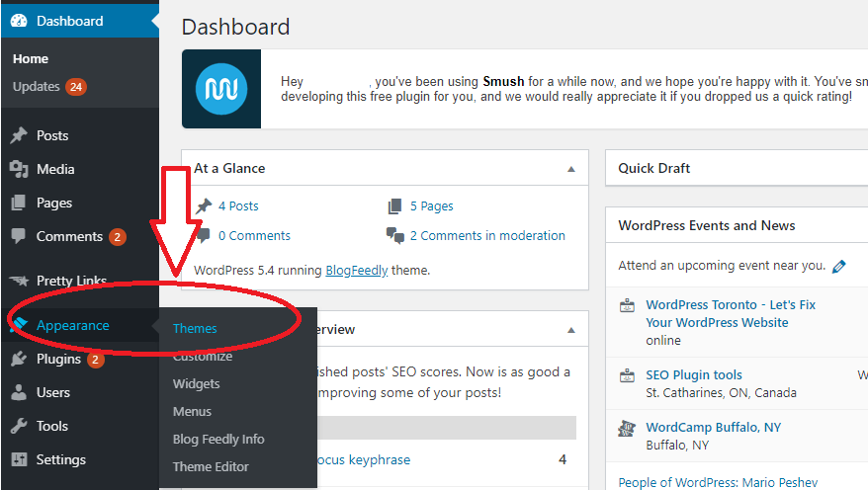Screen dimensions: 868x490
Task: Open People of WordPress: Mario Peshev link
Action: 718,482
